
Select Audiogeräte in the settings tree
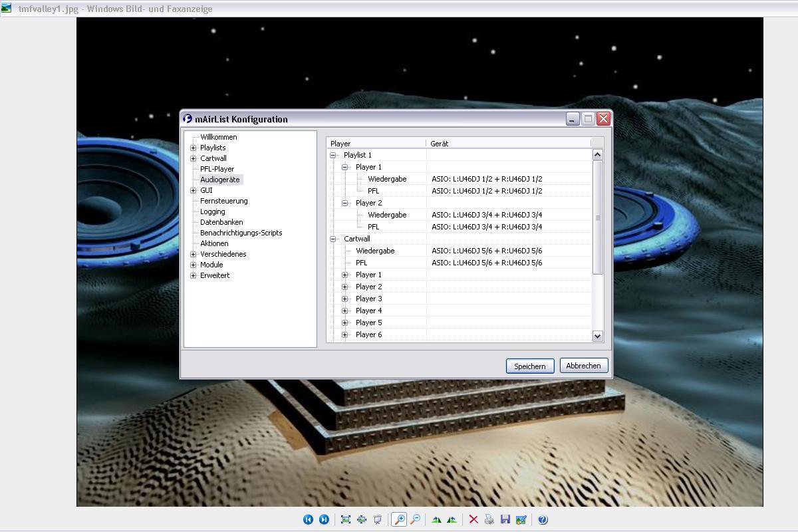(220, 180)
